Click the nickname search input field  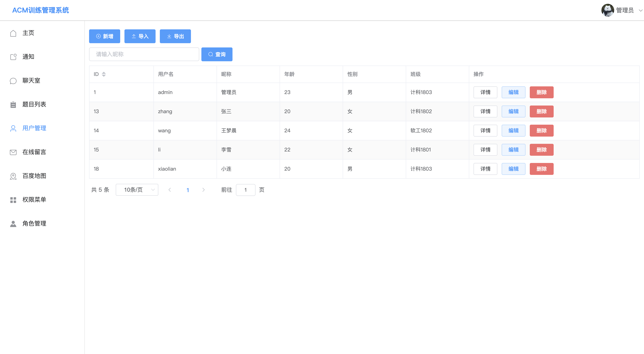[144, 54]
